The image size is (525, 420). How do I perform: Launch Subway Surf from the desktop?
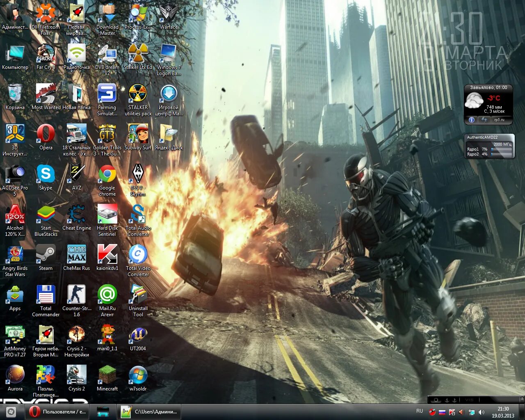pos(138,137)
